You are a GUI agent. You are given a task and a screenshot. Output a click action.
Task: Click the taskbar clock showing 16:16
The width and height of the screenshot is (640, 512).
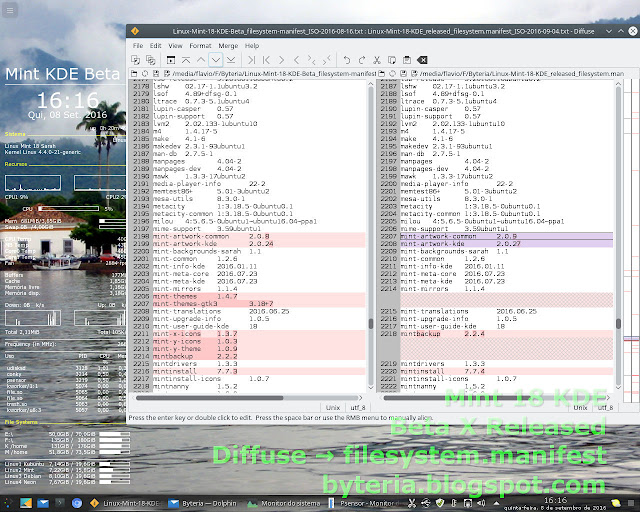click(x=555, y=503)
